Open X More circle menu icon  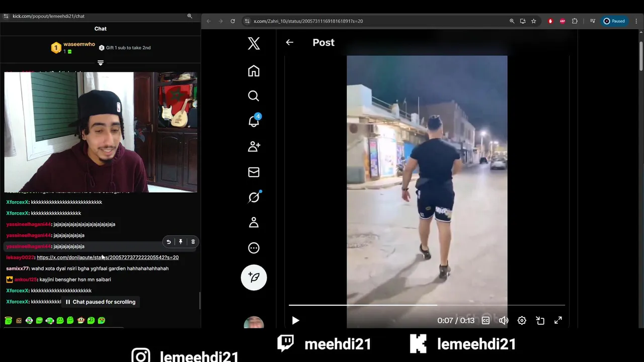(x=254, y=248)
